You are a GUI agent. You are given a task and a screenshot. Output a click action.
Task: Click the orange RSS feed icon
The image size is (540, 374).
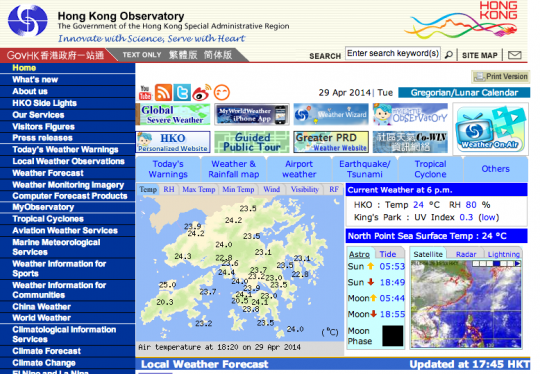tap(163, 92)
